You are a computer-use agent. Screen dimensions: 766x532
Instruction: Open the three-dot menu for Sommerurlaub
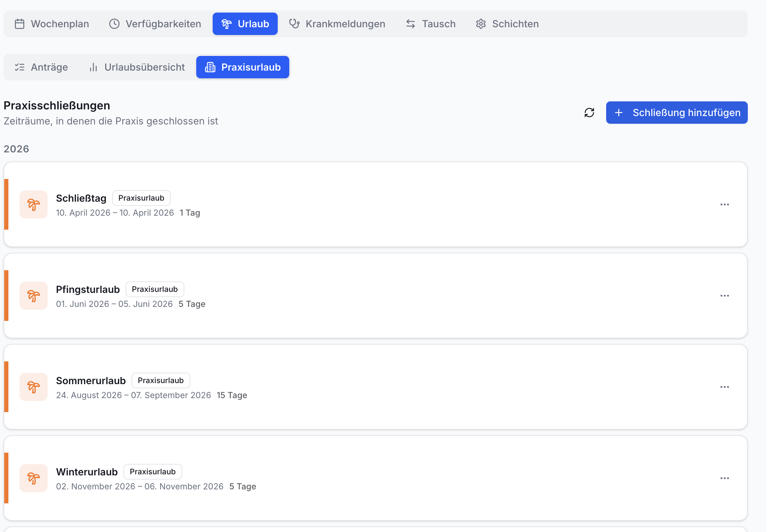point(725,387)
